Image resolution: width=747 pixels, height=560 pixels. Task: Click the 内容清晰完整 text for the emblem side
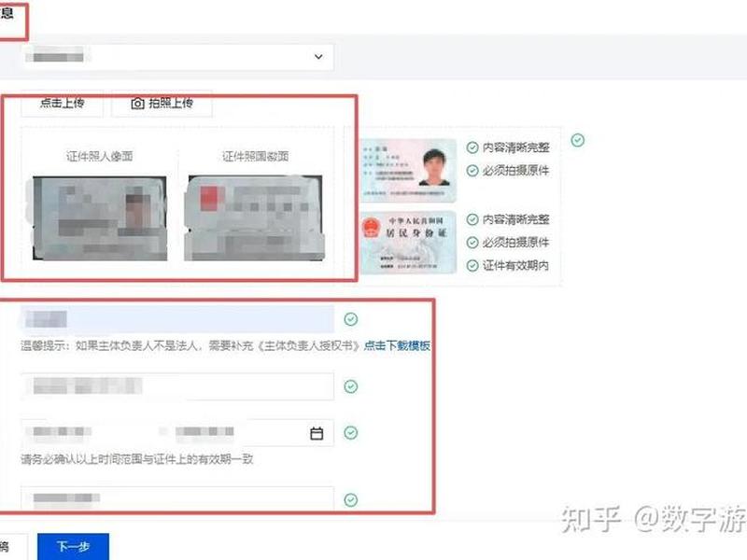coord(516,219)
